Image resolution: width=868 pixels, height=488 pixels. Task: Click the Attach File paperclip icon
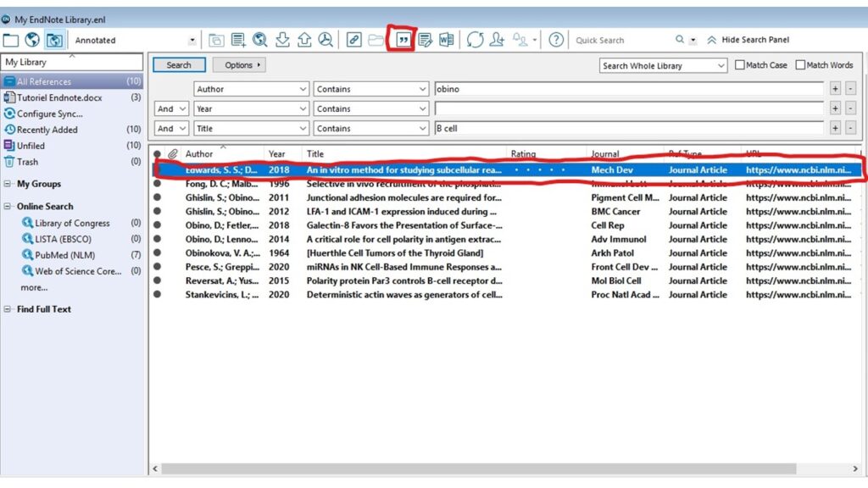pyautogui.click(x=353, y=40)
